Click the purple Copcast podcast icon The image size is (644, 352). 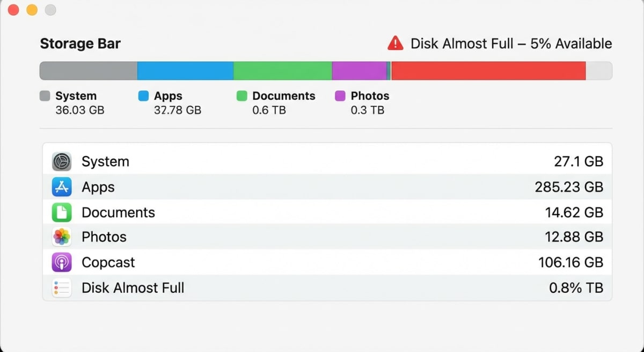(x=61, y=262)
